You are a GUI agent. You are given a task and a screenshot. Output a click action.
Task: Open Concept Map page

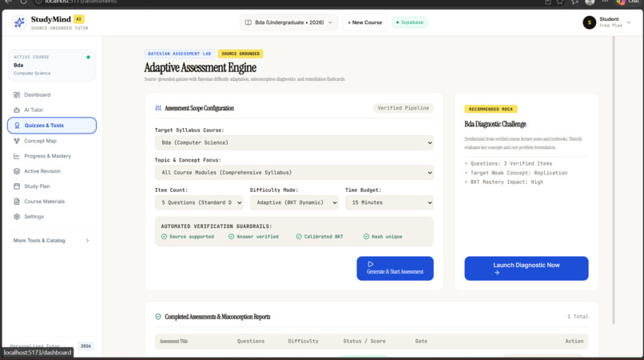51,141
